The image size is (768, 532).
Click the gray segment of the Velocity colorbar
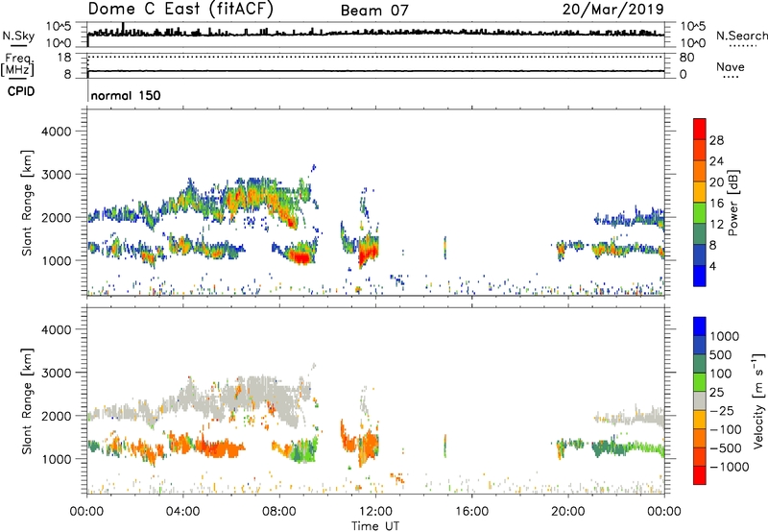tap(700, 400)
